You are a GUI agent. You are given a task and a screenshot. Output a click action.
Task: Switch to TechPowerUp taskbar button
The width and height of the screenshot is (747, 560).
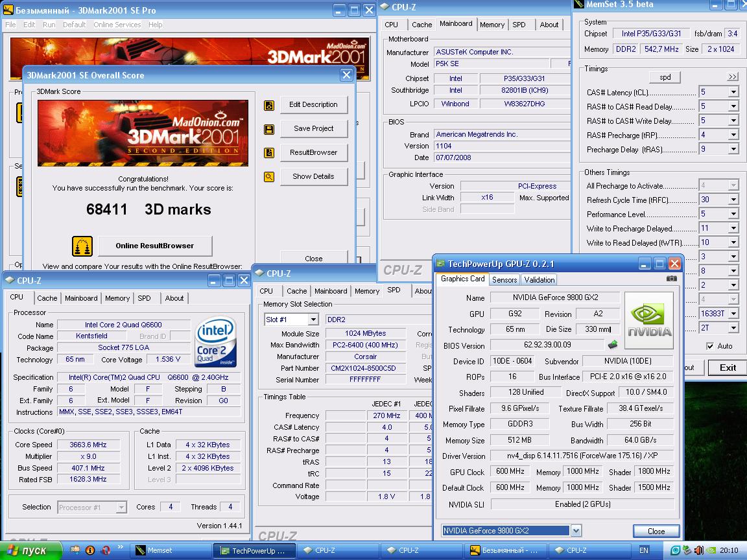pyautogui.click(x=254, y=550)
